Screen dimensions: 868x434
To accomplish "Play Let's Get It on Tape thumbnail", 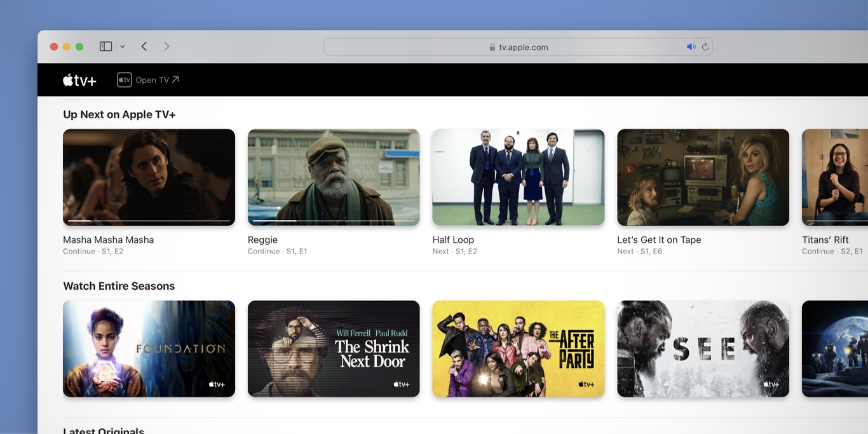I will (x=703, y=177).
